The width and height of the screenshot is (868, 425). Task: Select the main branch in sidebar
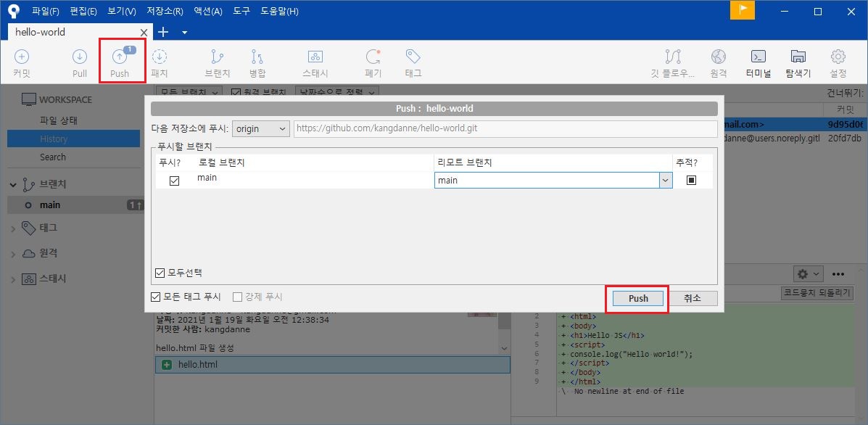[x=74, y=205]
